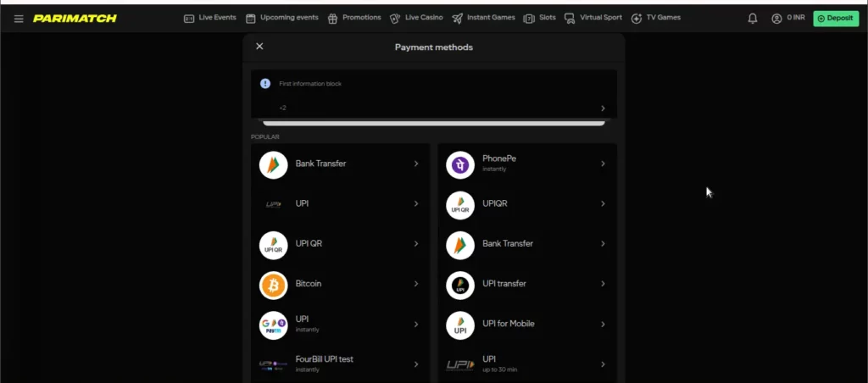This screenshot has height=383, width=868.
Task: Select UPI up to 30 min logo
Action: pos(460,364)
